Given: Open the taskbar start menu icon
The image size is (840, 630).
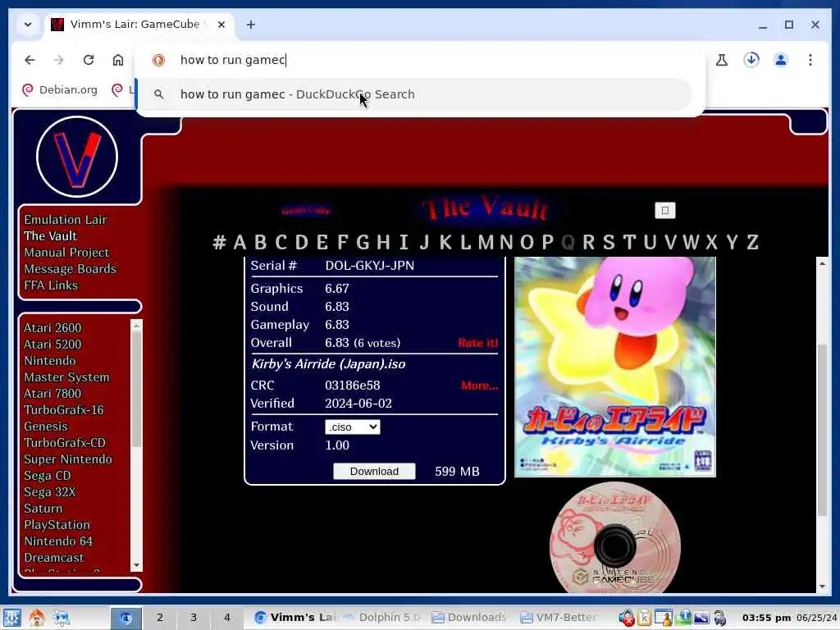Looking at the screenshot, I should [11, 618].
